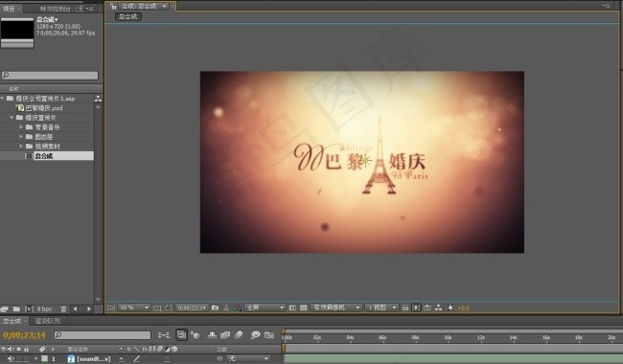This screenshot has width=623, height=364.
Task: Click the snapshot camera icon in viewer
Action: click(x=215, y=307)
